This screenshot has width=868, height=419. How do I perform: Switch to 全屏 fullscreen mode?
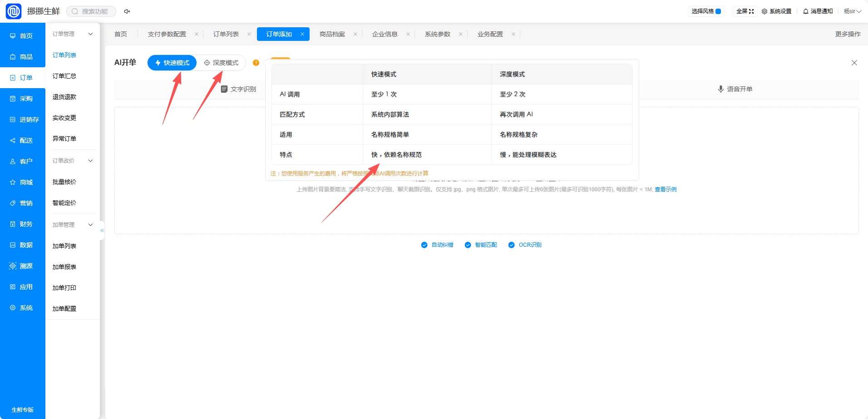coord(745,11)
